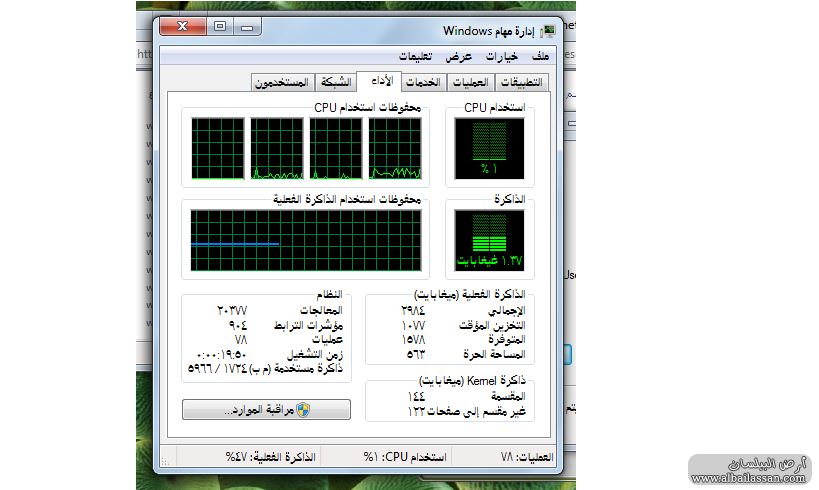
Task: Click the memory meter showing ١.٣٧ غيغابايت
Action: tap(489, 240)
